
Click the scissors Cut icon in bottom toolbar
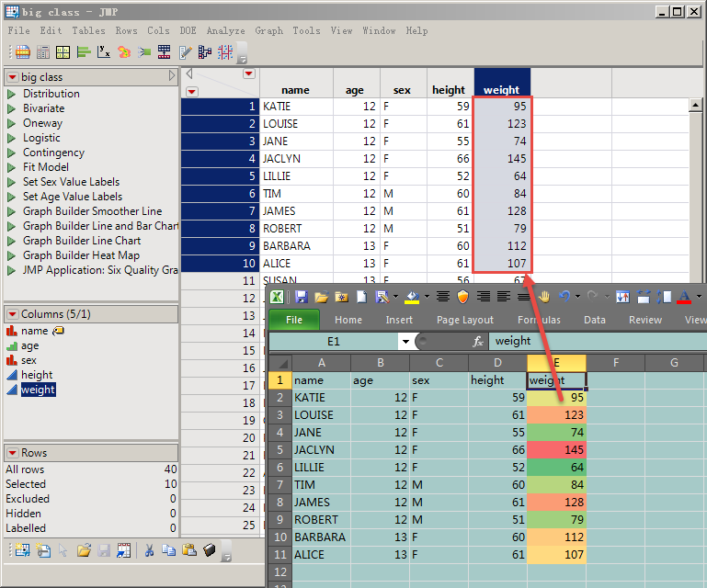coord(148,550)
